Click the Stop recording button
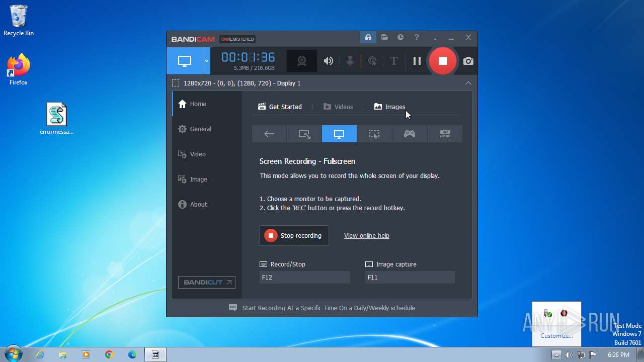This screenshot has width=644, height=362. click(294, 235)
